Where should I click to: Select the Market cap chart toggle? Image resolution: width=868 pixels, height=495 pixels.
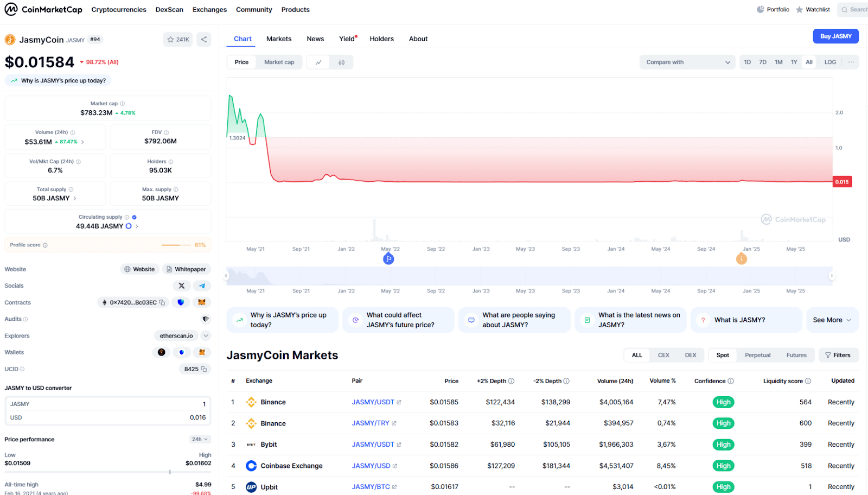tap(279, 62)
